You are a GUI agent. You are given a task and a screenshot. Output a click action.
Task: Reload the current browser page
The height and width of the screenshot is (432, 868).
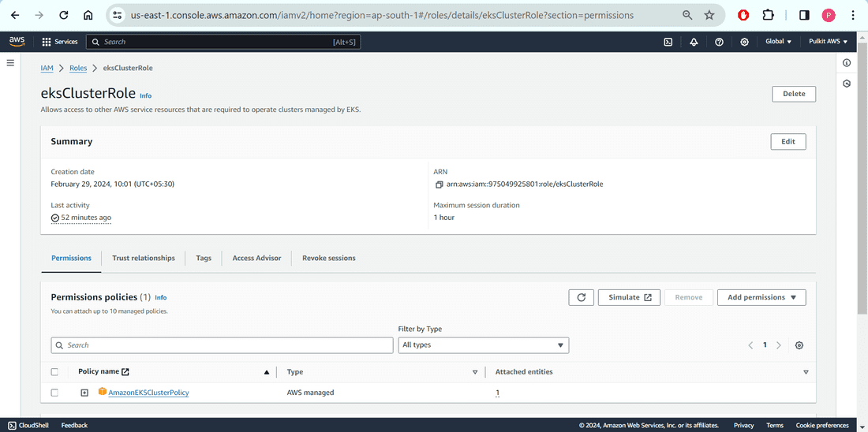point(64,16)
